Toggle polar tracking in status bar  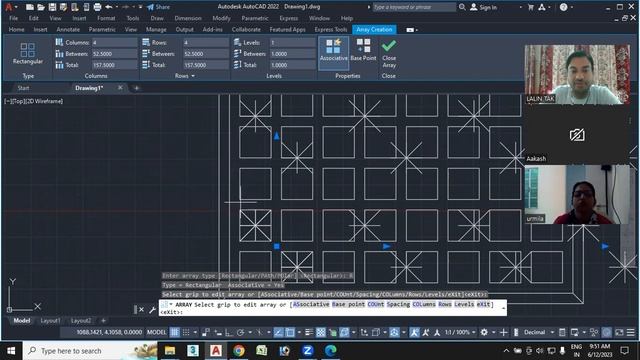(240, 332)
